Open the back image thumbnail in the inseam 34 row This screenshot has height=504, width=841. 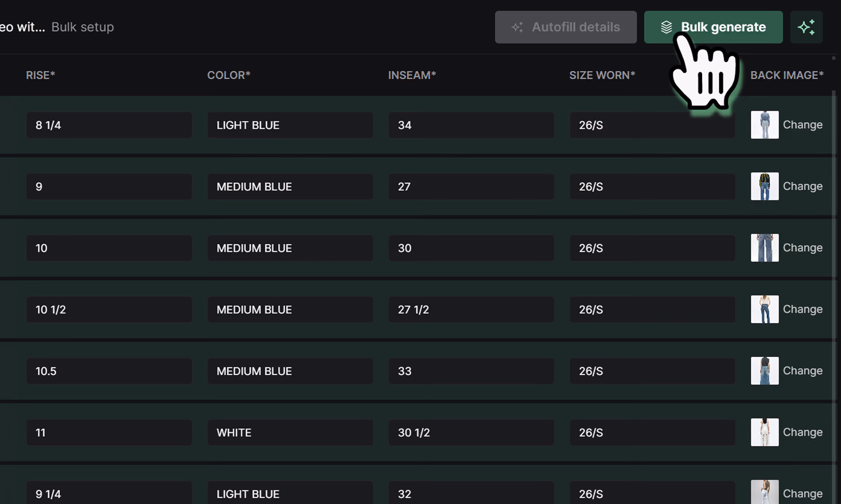pos(765,125)
